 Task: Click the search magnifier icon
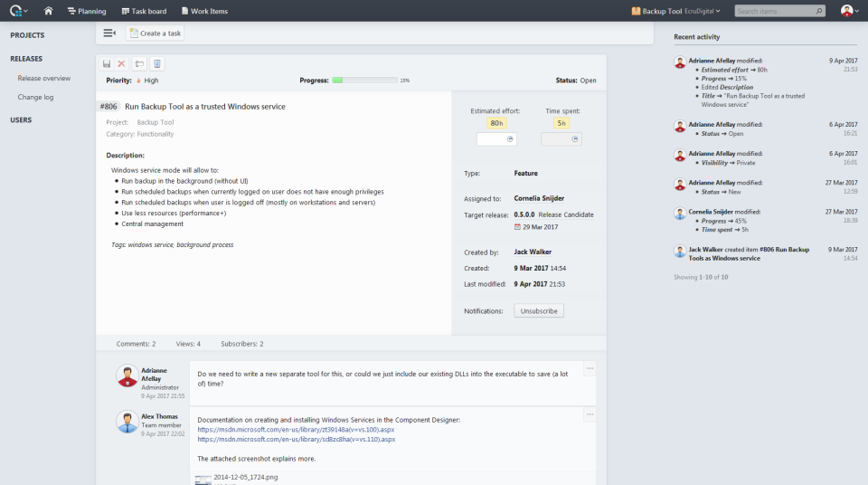pos(819,11)
